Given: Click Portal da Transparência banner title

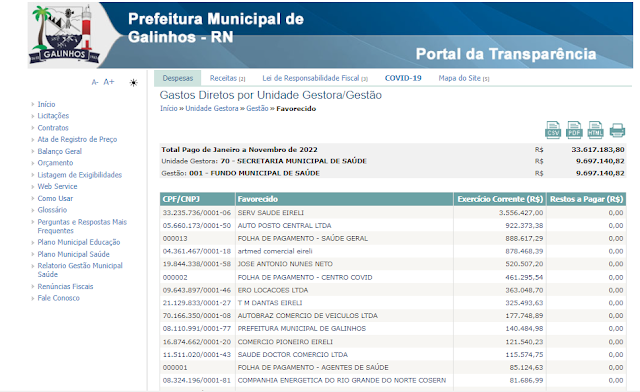Looking at the screenshot, I should pos(506,54).
